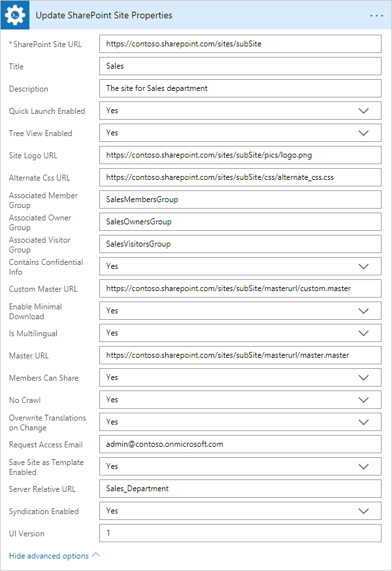Click the SharePoint Site URL input field

240,44
